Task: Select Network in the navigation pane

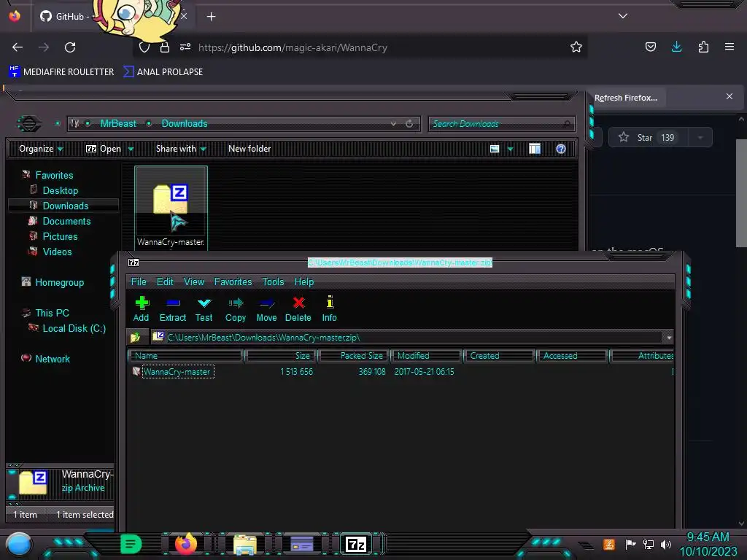Action: 53,359
